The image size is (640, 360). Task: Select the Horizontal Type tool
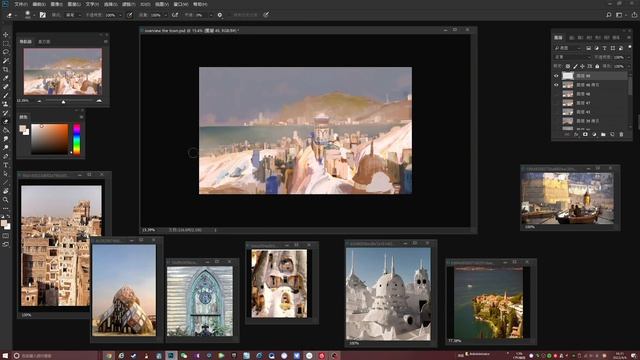6,165
